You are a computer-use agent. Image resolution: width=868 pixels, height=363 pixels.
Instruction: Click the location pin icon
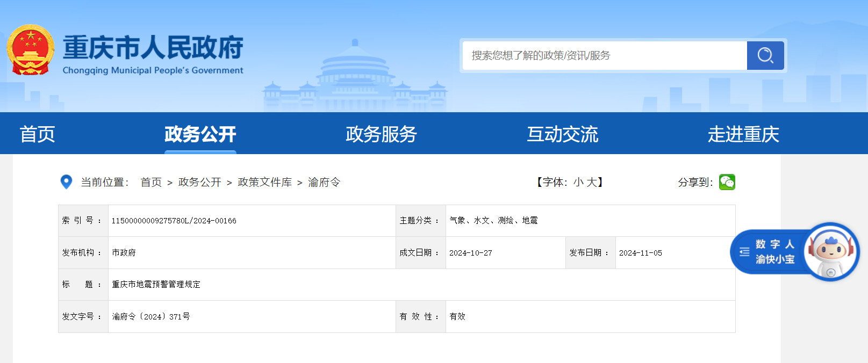tap(66, 182)
